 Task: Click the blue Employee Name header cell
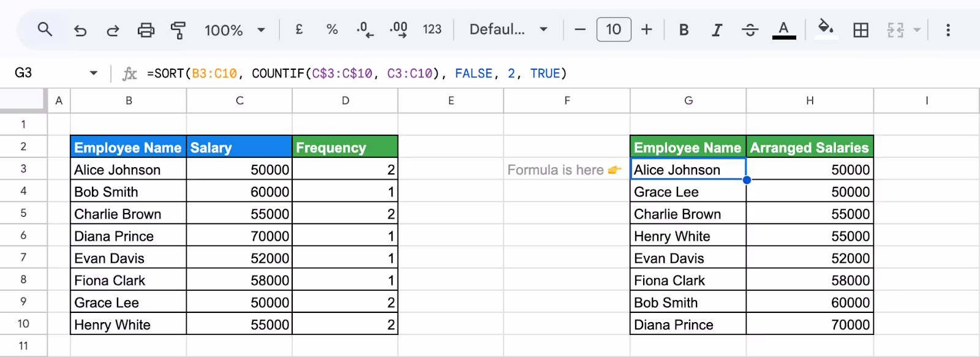click(x=129, y=147)
